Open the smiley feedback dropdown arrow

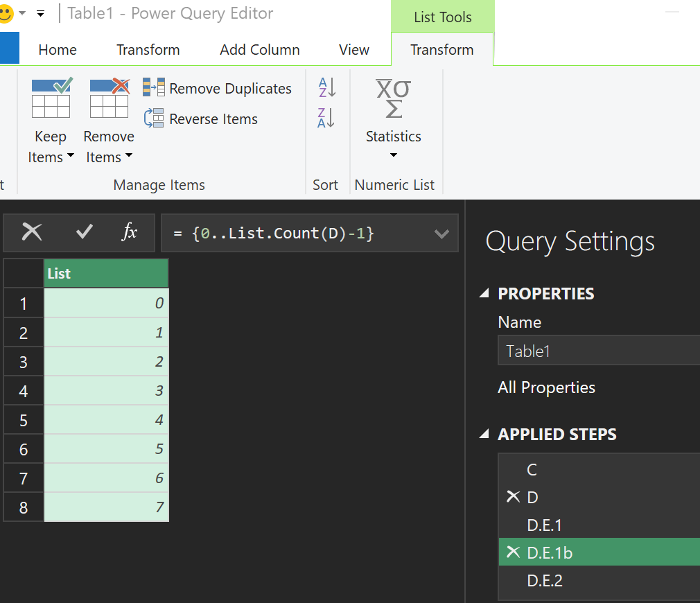(22, 13)
